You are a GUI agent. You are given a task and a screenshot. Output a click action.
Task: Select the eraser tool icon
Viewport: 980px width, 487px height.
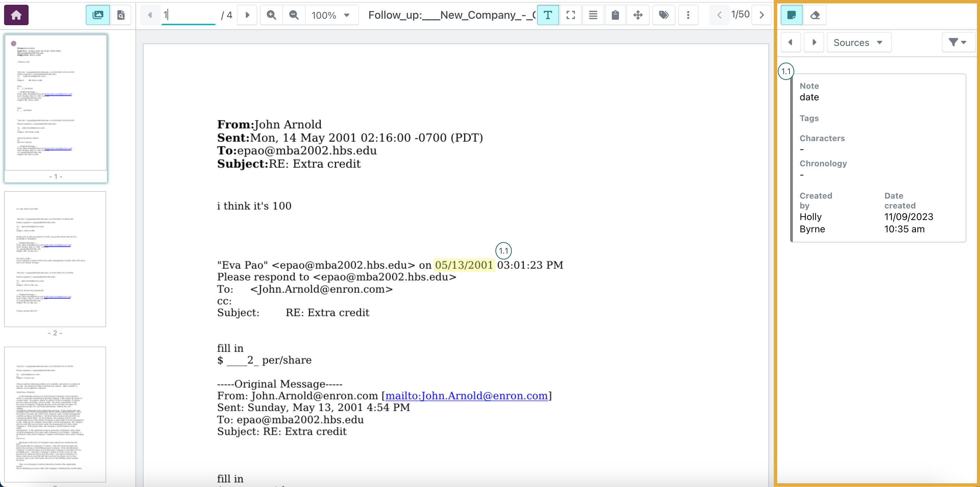(815, 15)
